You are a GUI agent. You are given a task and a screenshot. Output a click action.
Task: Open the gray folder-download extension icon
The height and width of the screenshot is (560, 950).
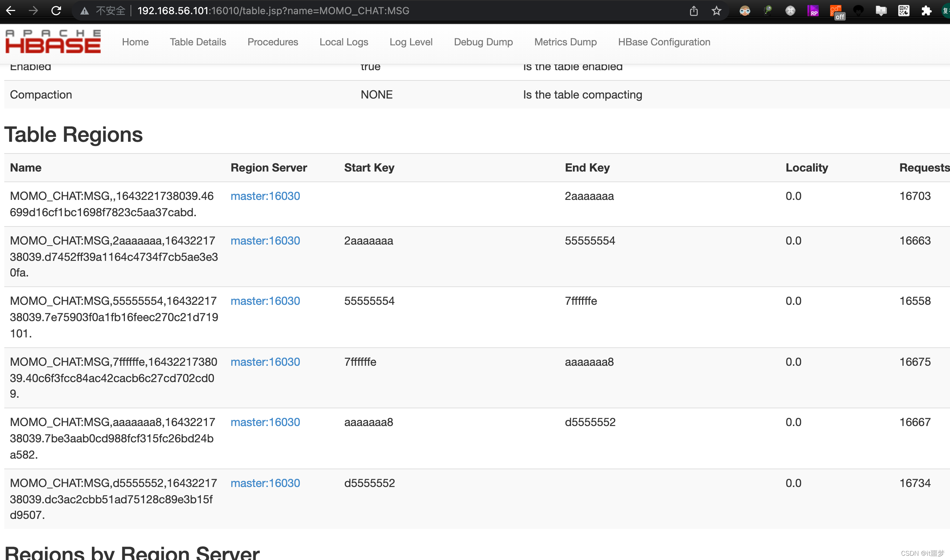click(x=881, y=11)
